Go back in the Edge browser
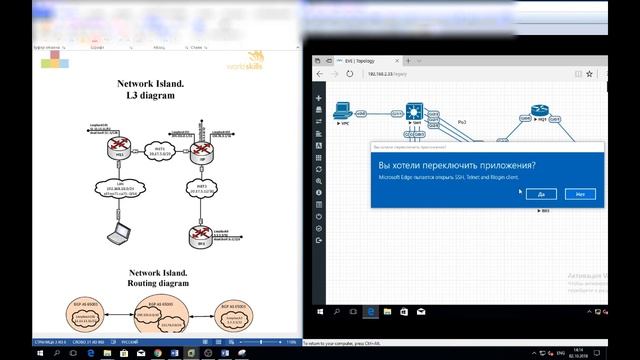The image size is (640, 360). click(x=320, y=74)
